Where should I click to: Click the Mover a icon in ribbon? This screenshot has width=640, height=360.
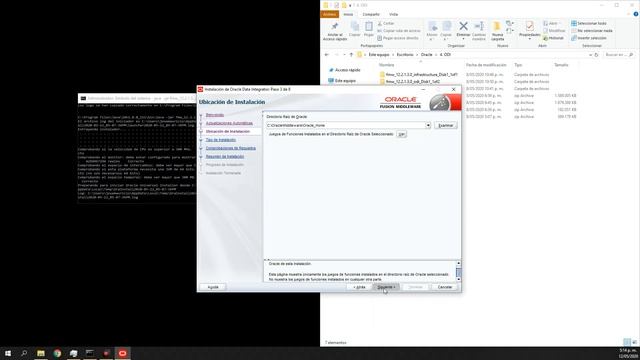click(x=432, y=27)
